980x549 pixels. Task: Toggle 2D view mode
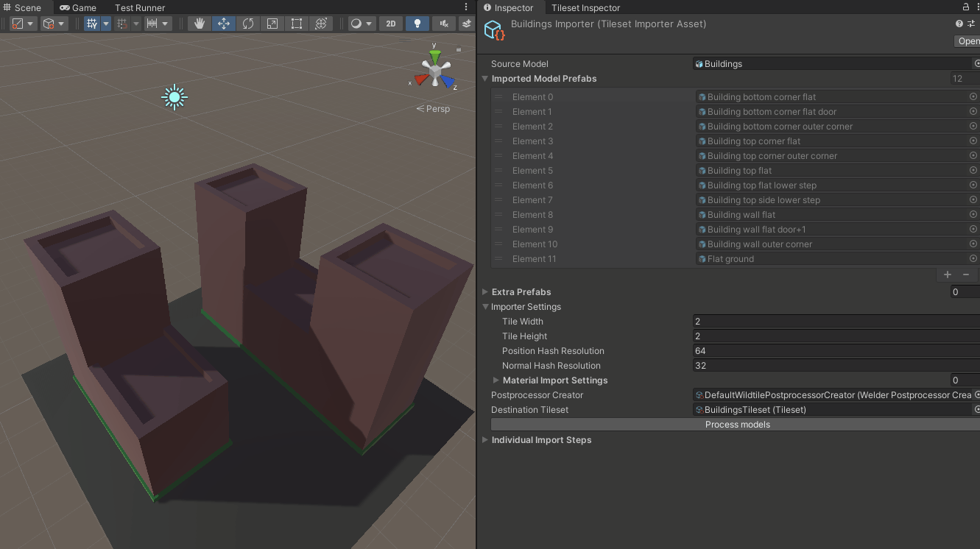(x=390, y=23)
